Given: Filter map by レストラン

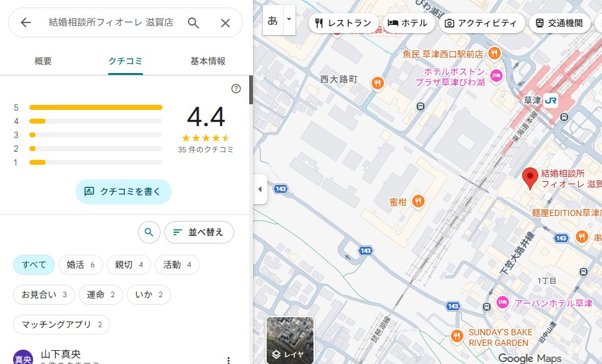Looking at the screenshot, I should [343, 23].
